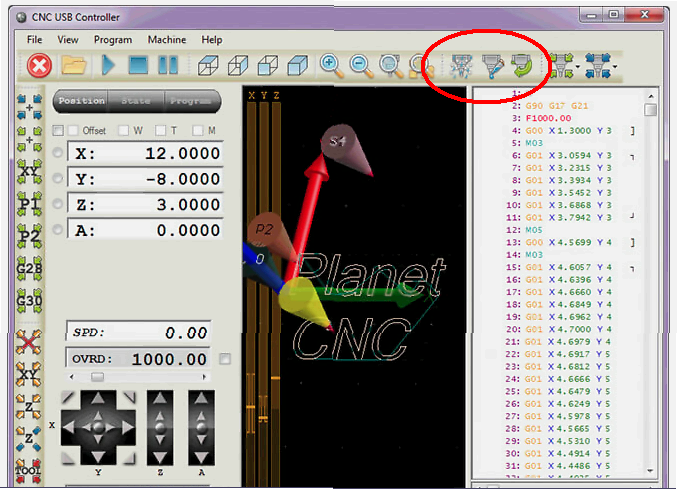The height and width of the screenshot is (489, 677).
Task: Click the blue-and-orange Z sidebar icon
Action: [29, 439]
